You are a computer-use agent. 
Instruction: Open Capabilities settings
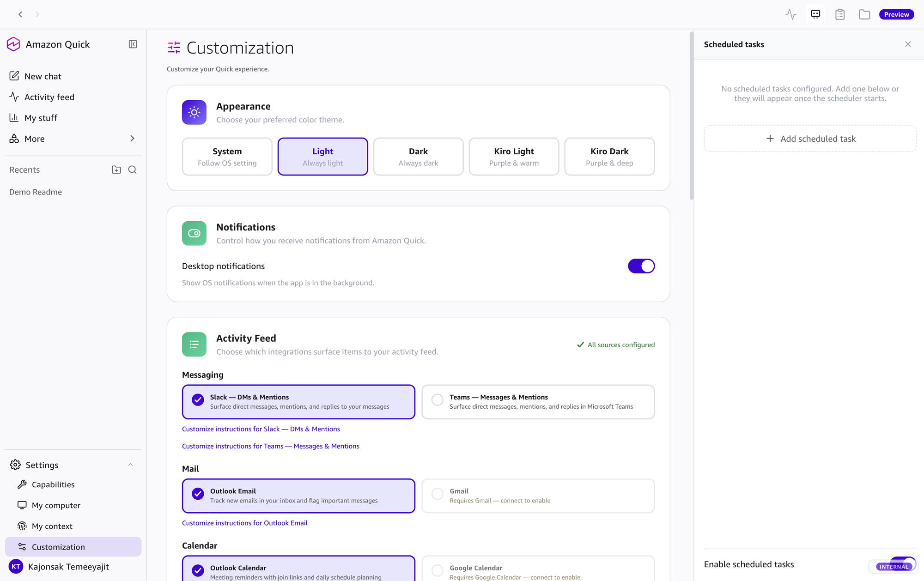(x=73, y=484)
